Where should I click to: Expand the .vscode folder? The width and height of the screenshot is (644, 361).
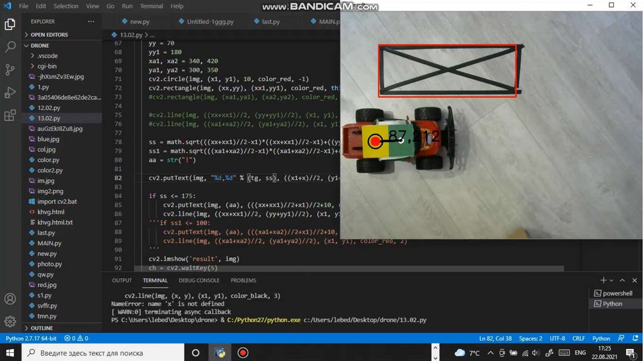[x=47, y=56]
